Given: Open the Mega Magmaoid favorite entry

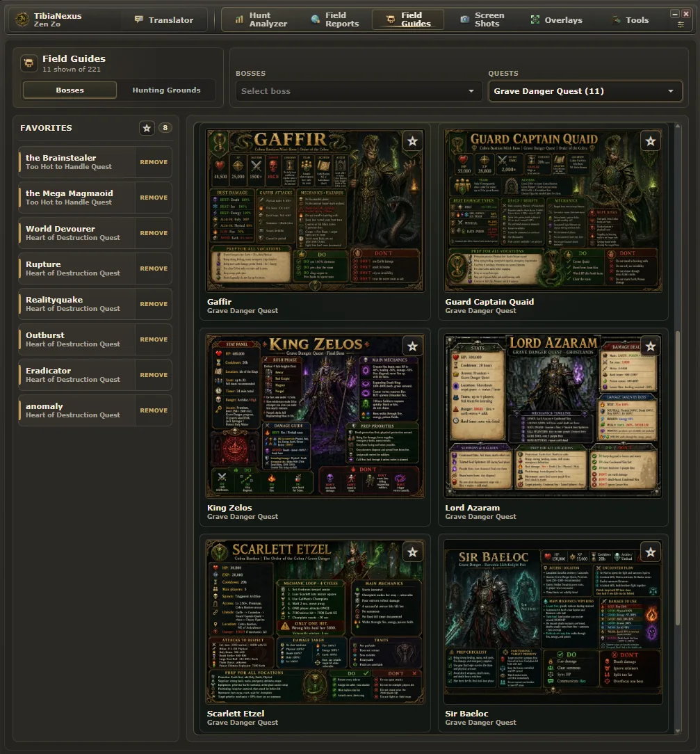Looking at the screenshot, I should click(77, 198).
